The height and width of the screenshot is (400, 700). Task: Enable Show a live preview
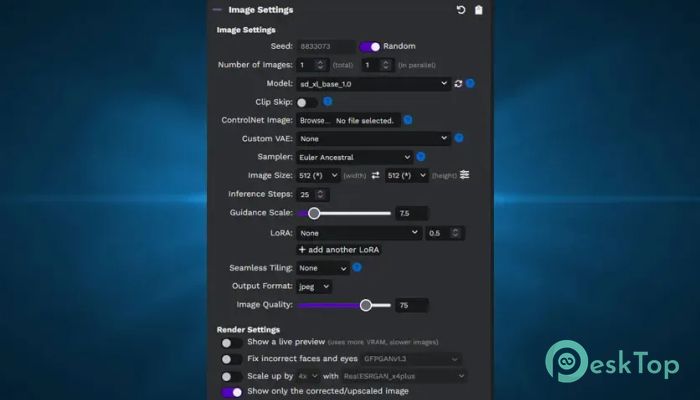coord(231,343)
